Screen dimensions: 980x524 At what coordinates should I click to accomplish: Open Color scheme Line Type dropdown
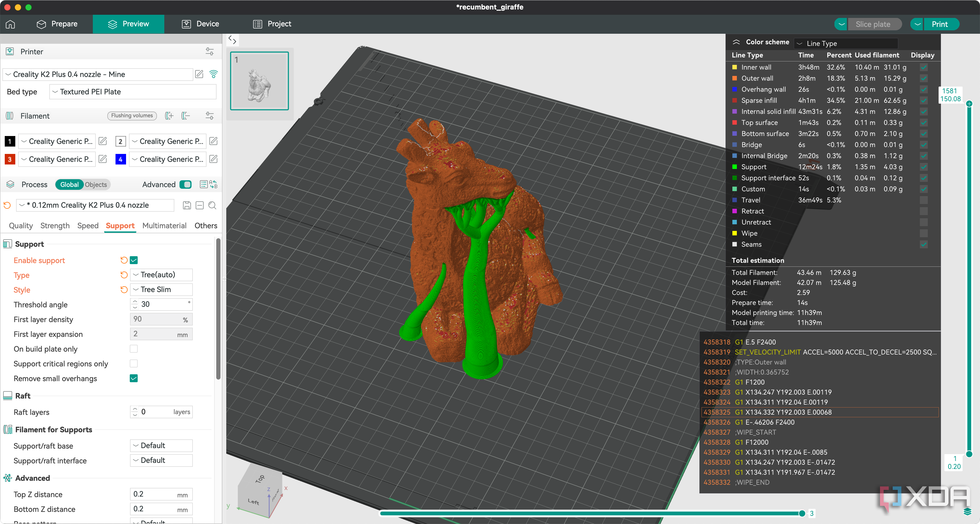point(846,43)
